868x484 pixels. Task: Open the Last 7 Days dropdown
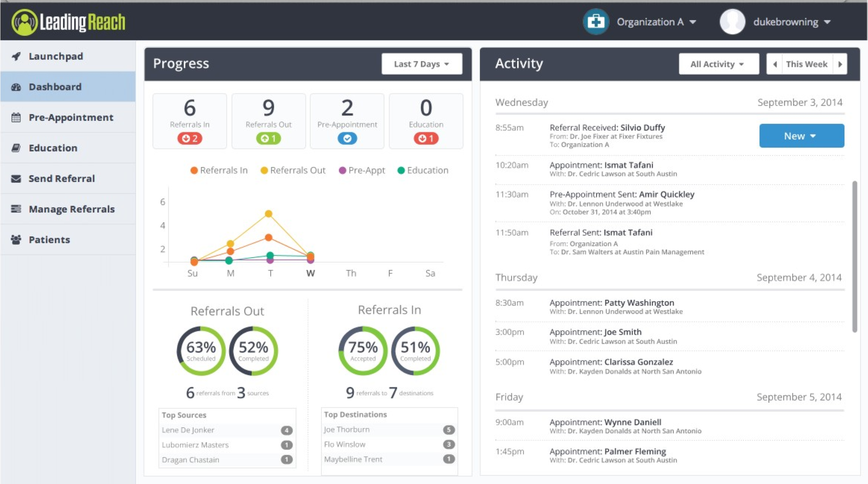click(x=422, y=64)
